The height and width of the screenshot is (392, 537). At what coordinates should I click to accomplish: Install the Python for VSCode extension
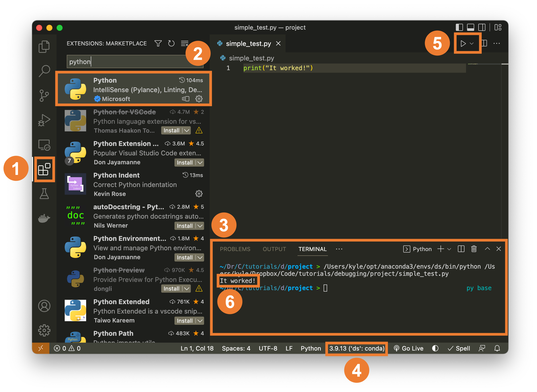click(171, 131)
